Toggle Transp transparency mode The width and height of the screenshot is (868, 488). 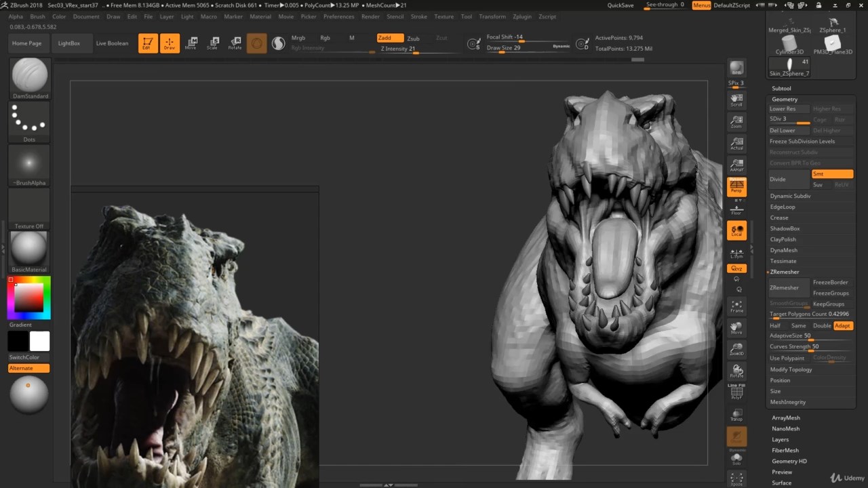pyautogui.click(x=736, y=415)
